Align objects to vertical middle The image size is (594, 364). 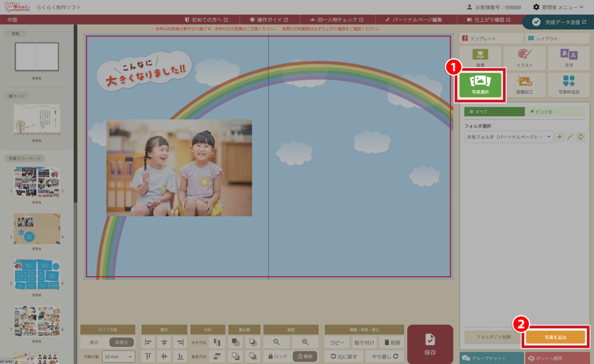164,356
